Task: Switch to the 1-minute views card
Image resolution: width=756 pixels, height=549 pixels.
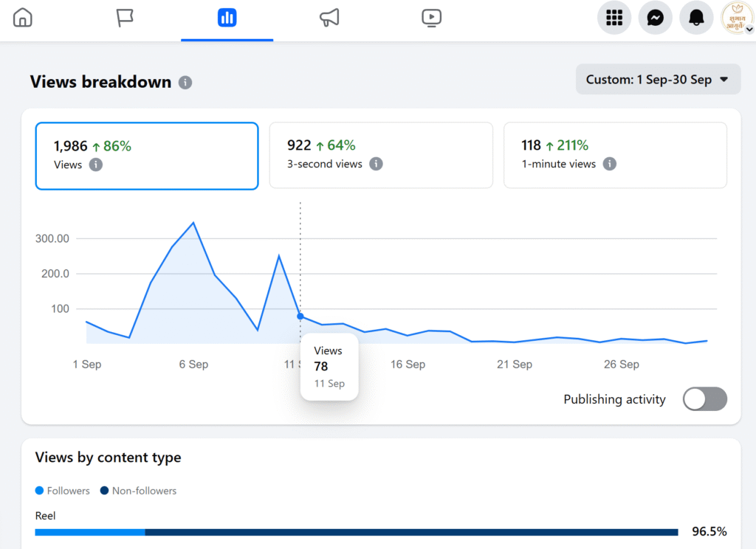Action: click(615, 155)
